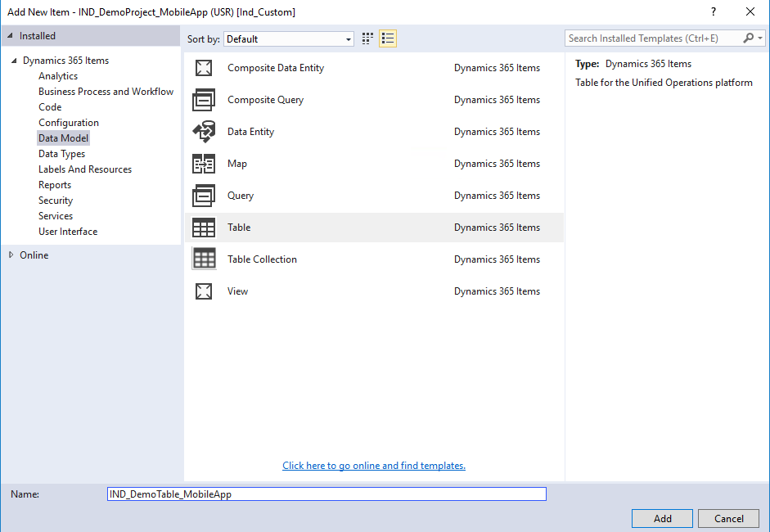Select the Map template icon
Image resolution: width=770 pixels, height=532 pixels.
coord(204,163)
